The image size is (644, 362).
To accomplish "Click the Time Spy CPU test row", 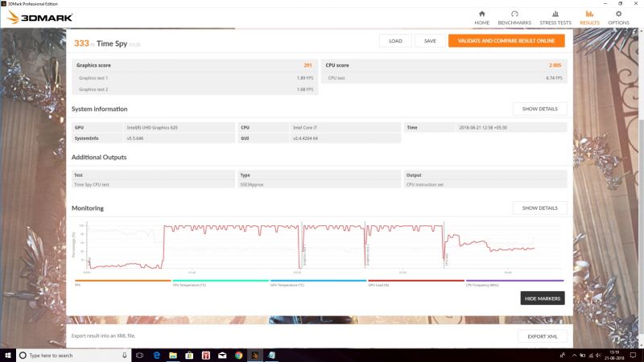I will 153,185.
